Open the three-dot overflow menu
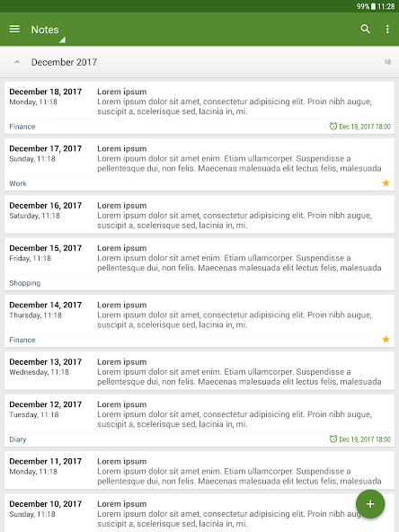The height and width of the screenshot is (532, 399). [387, 29]
